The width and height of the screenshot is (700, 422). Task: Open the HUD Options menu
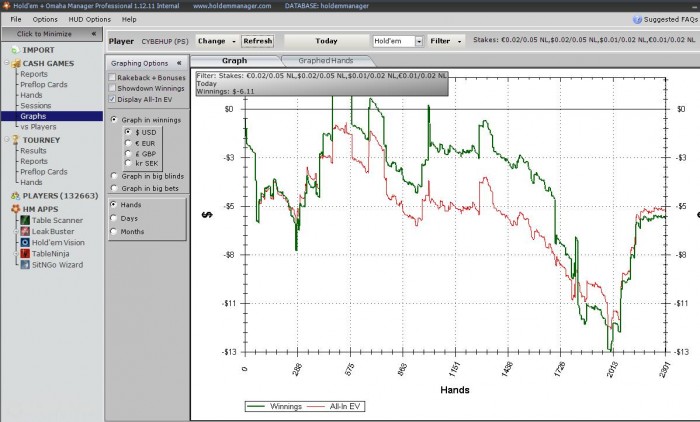click(89, 19)
